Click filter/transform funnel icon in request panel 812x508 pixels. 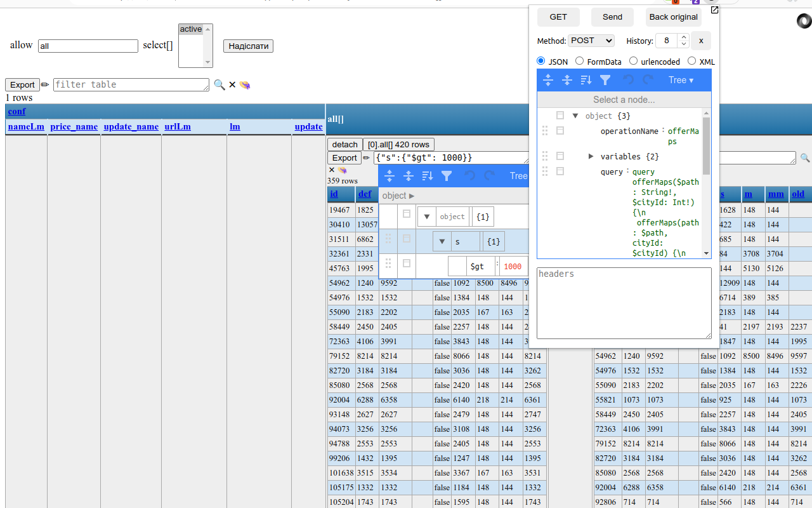pyautogui.click(x=605, y=80)
